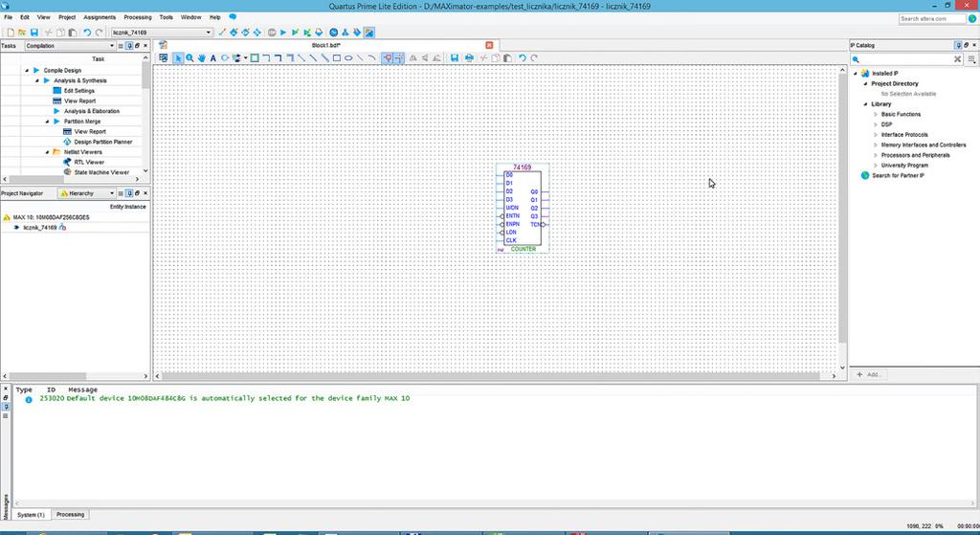Click Search for Partner IP
Image resolution: width=980 pixels, height=535 pixels.
[x=898, y=176]
